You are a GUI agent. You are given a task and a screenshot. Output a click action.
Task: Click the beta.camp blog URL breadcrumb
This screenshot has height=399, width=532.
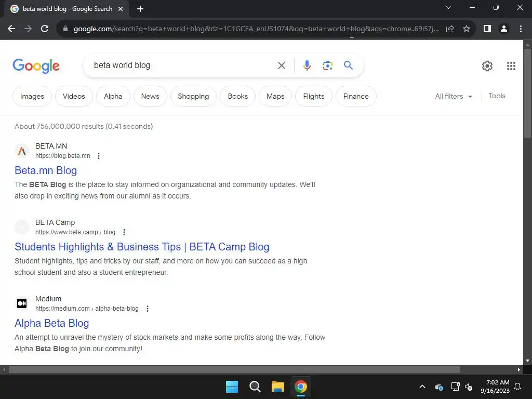(x=75, y=232)
